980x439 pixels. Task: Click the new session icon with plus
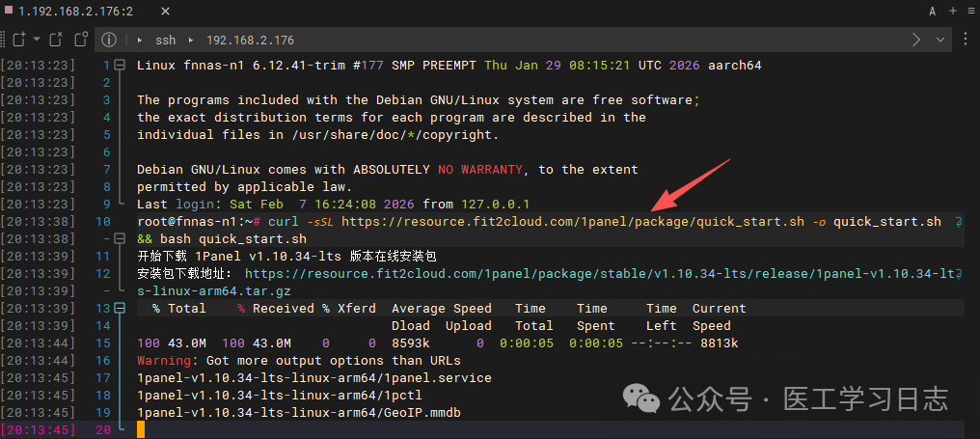click(x=17, y=40)
